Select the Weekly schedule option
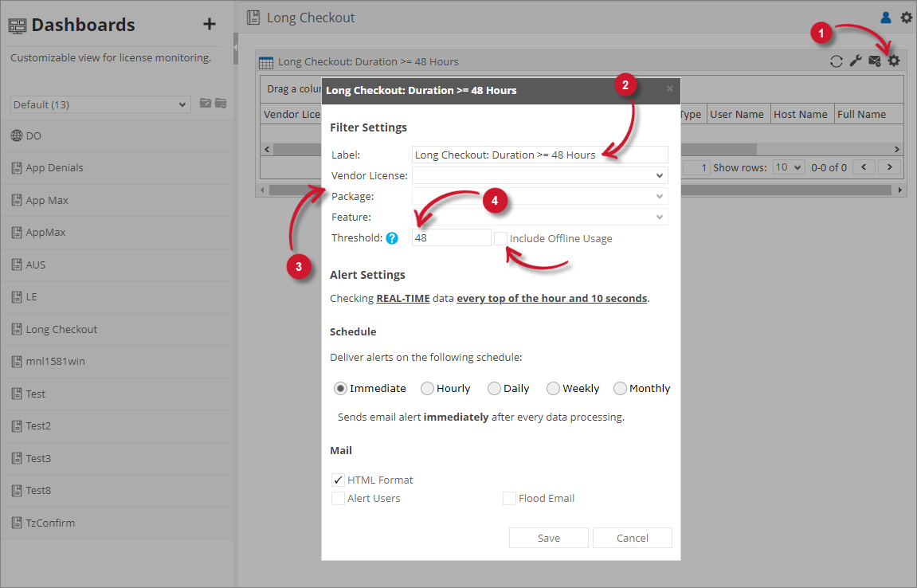917x588 pixels. click(553, 389)
